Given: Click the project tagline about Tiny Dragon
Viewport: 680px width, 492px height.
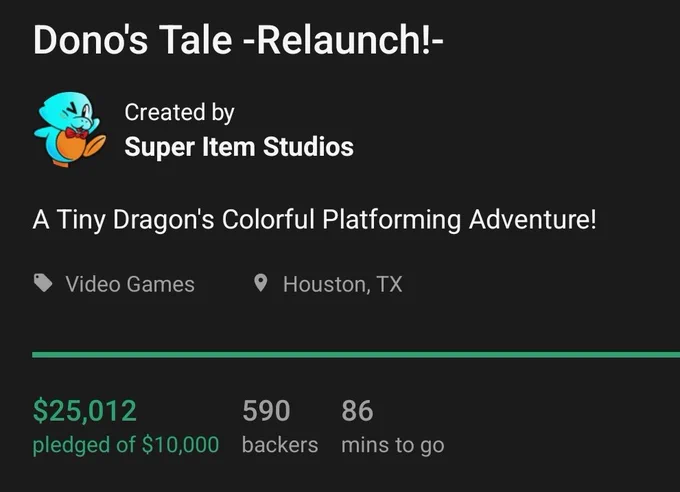Looking at the screenshot, I should 314,220.
